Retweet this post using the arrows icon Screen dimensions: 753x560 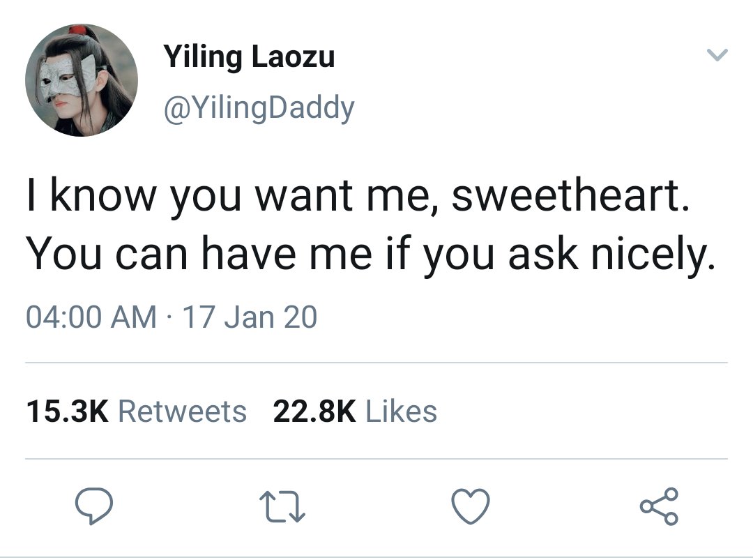click(282, 506)
